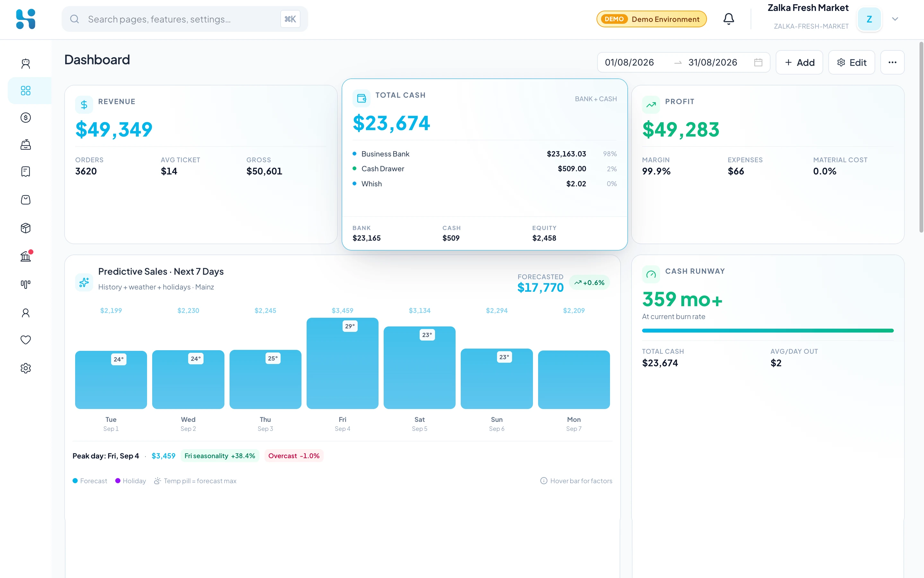The image size is (924, 578).
Task: Click the Fri seasonality +38.4% tag
Action: 220,456
